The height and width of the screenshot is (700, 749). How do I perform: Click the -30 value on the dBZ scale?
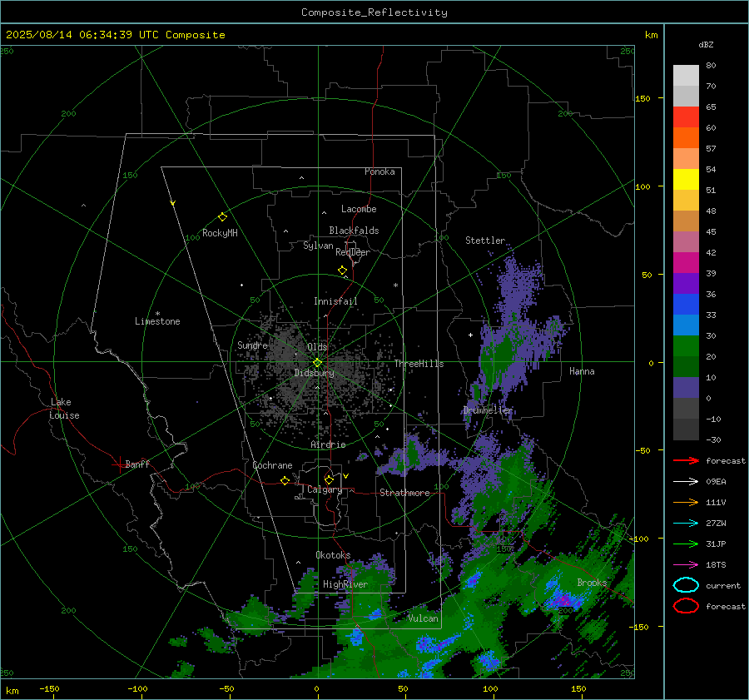click(x=713, y=439)
